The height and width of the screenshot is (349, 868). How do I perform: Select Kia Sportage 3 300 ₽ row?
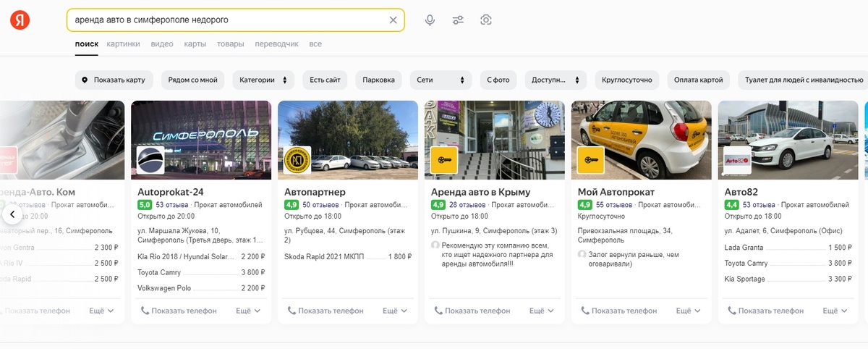[x=788, y=279]
